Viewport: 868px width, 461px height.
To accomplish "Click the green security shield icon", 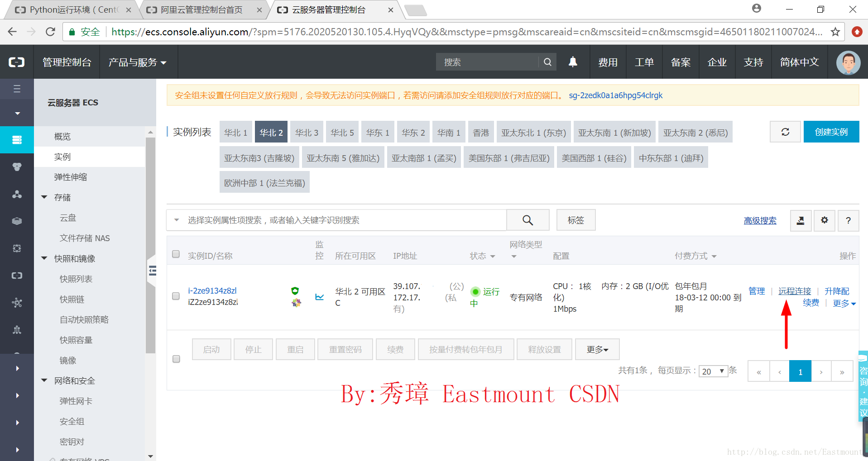I will tap(295, 290).
